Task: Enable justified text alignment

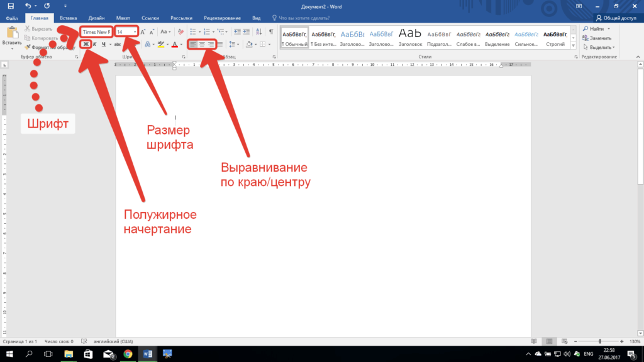Action: tap(219, 44)
